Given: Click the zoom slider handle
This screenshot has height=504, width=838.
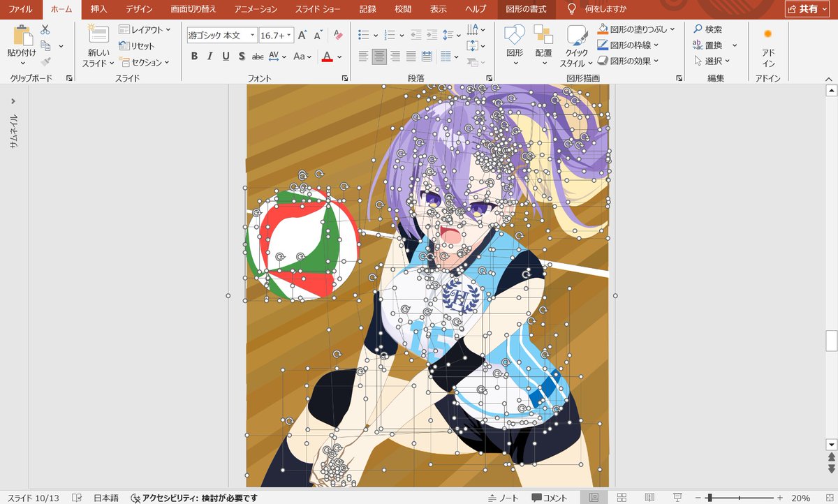Looking at the screenshot, I should click(x=710, y=498).
